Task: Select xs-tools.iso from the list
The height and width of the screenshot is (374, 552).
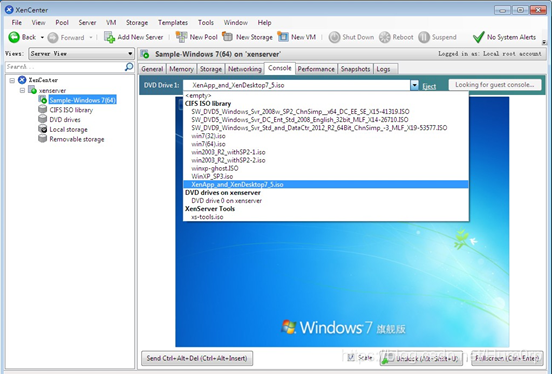Action: pyautogui.click(x=207, y=217)
